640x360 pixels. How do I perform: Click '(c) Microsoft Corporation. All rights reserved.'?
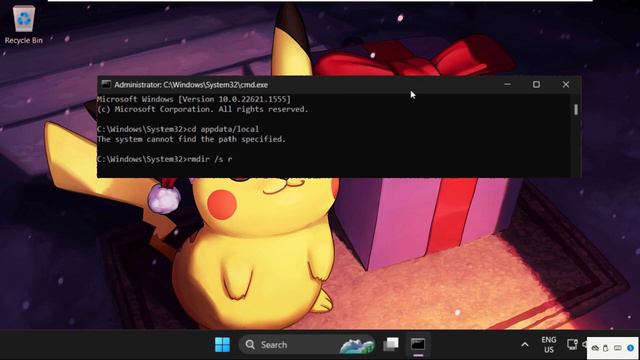click(x=203, y=109)
